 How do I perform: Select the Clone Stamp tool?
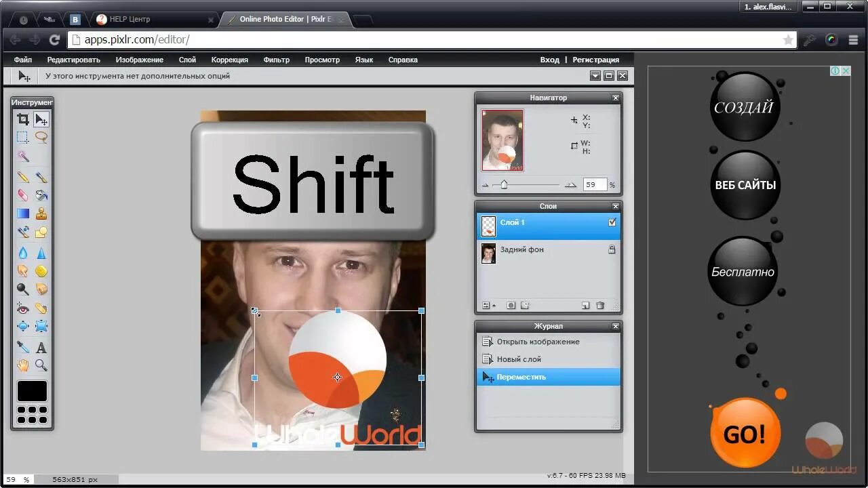tap(41, 213)
